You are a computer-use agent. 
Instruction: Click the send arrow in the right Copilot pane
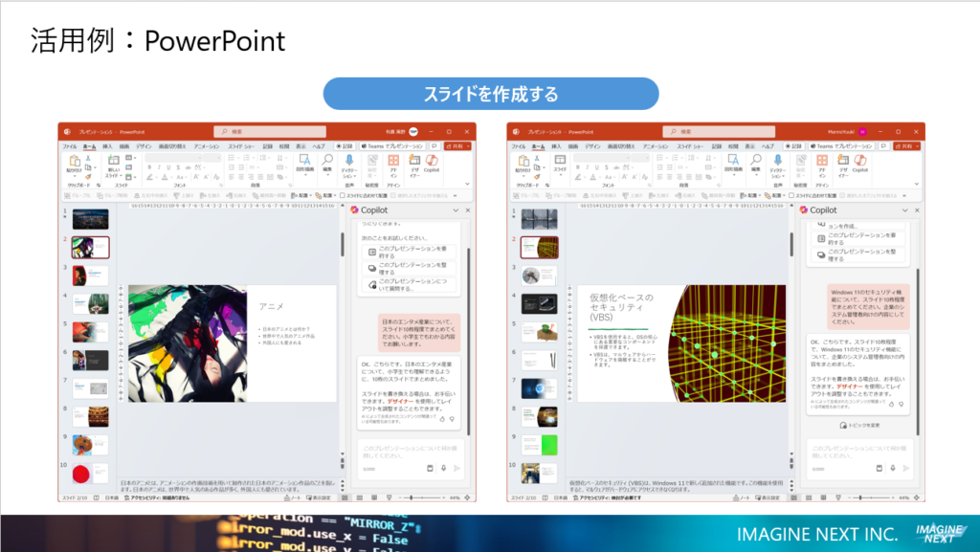(x=906, y=468)
